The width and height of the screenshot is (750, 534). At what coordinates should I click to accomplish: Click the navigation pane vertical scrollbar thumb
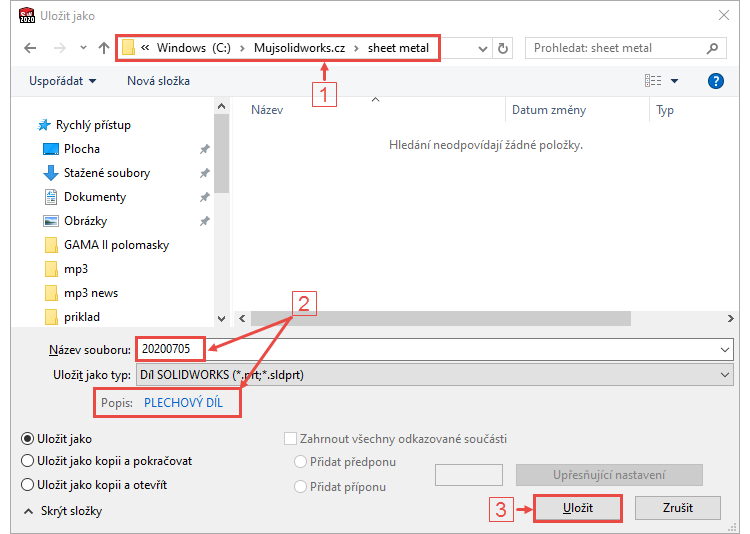click(x=221, y=153)
